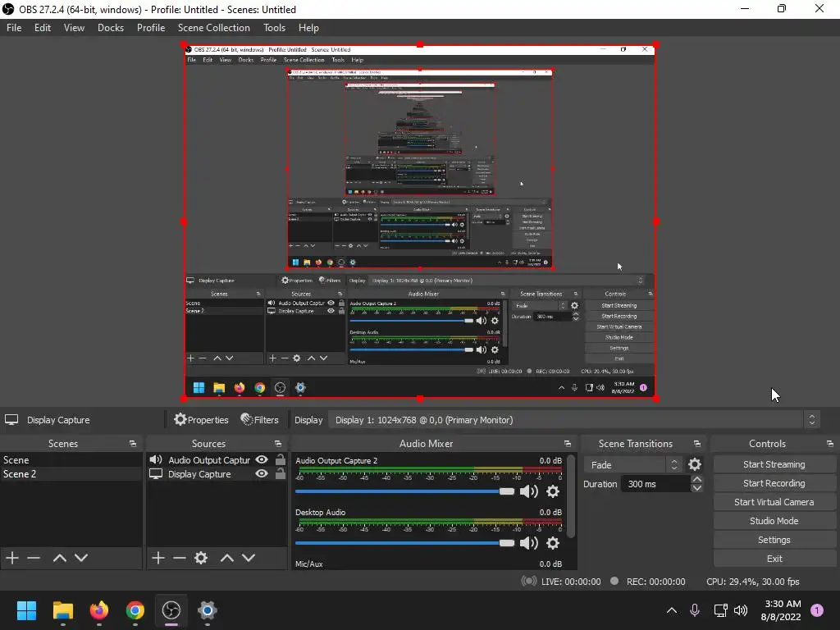This screenshot has height=630, width=840.
Task: Move scene up in Scenes list
Action: pos(59,558)
